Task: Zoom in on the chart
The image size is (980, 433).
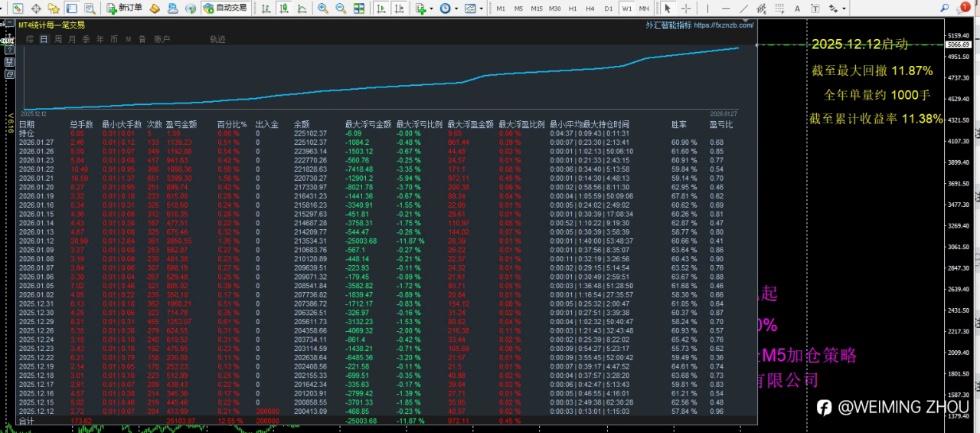Action: pyautogui.click(x=323, y=8)
